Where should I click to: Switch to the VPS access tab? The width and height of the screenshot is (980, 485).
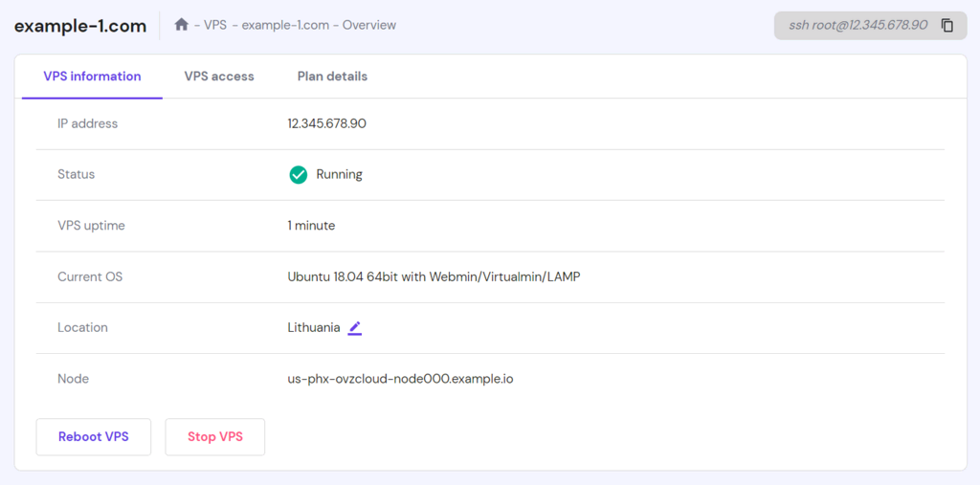[219, 77]
